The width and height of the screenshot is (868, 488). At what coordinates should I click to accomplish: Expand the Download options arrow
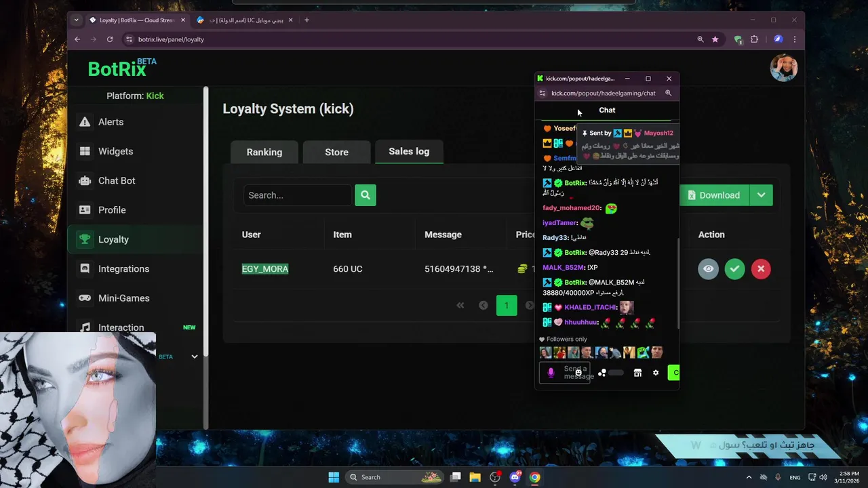click(761, 195)
